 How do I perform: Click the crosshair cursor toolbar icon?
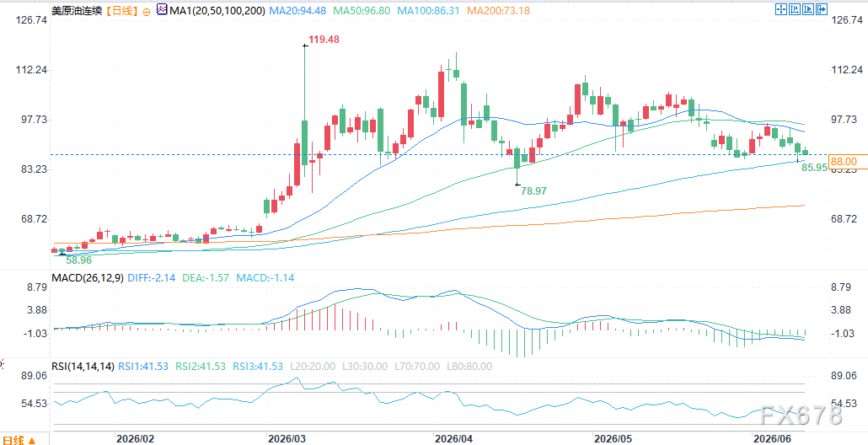click(x=781, y=9)
